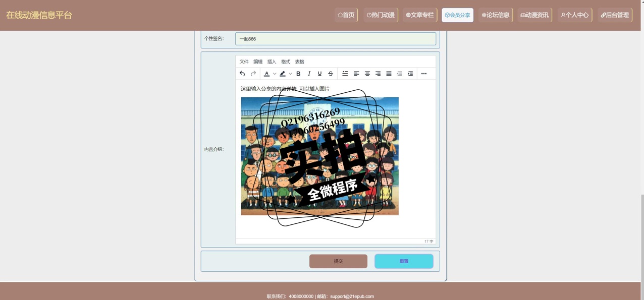Screen dimensions: 644x300
Task: Align text right
Action: (x=378, y=74)
